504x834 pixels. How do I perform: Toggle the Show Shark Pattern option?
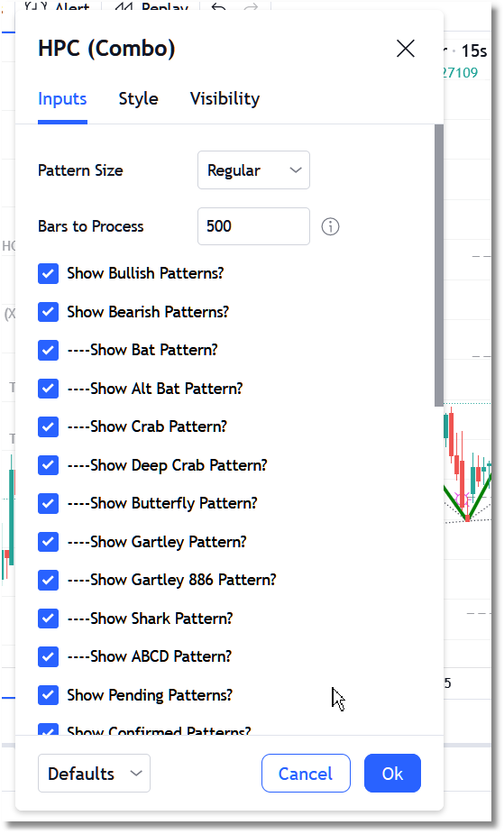point(49,618)
